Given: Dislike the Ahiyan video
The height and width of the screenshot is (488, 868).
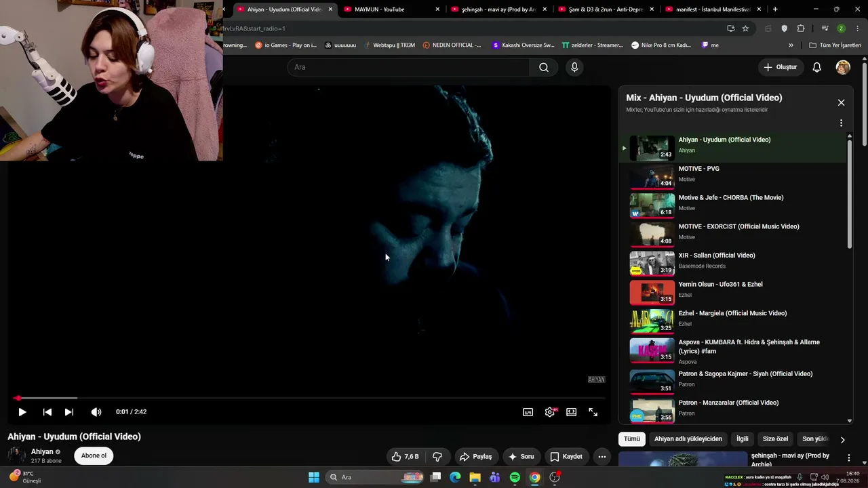Looking at the screenshot, I should [x=437, y=457].
